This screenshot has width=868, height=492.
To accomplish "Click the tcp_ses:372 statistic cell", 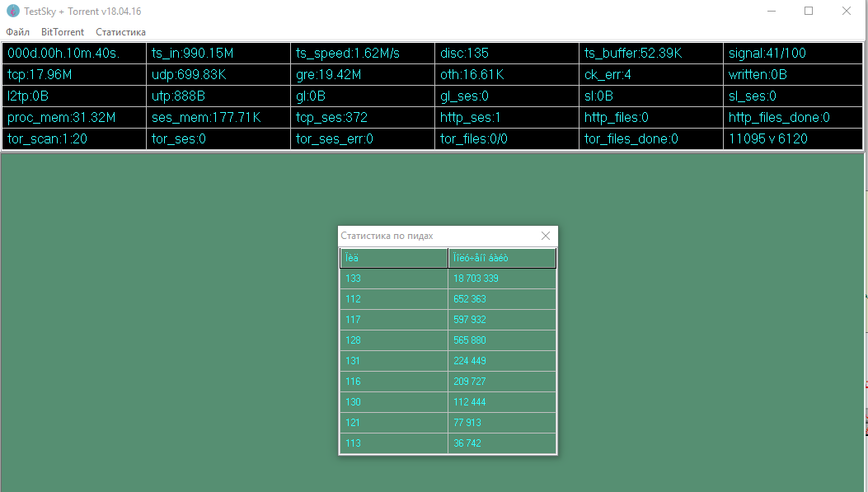I will tap(362, 118).
